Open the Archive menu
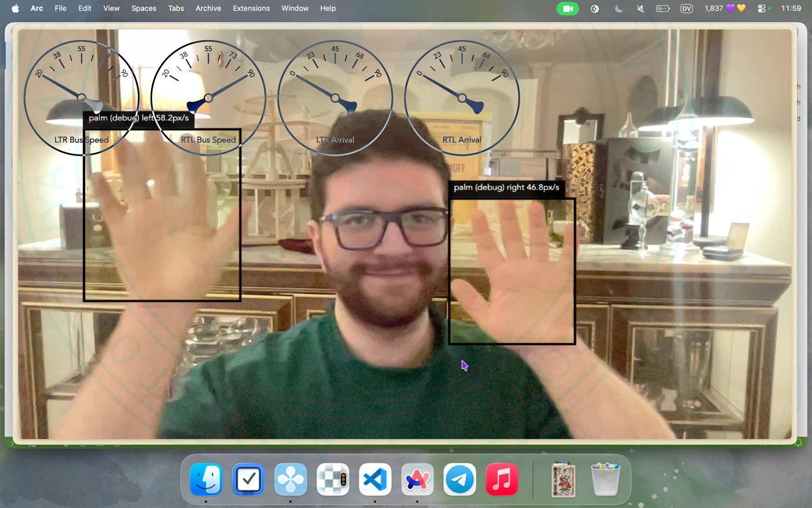Viewport: 812px width, 508px height. (x=208, y=9)
